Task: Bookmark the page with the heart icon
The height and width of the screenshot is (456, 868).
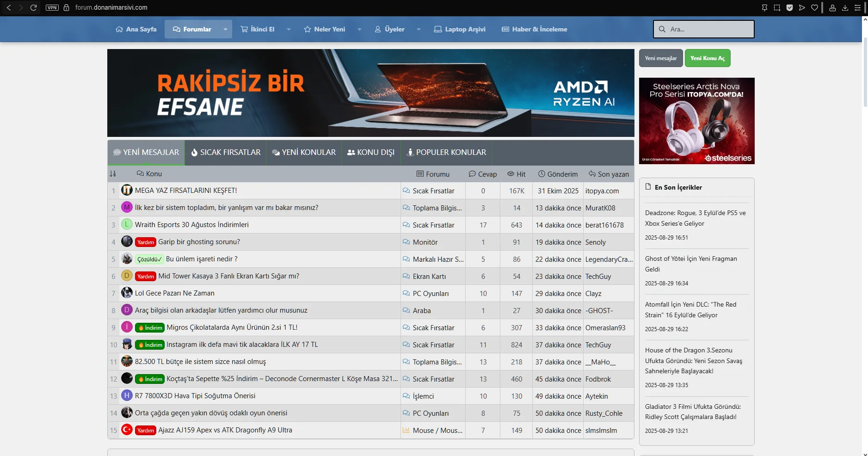Action: [x=814, y=7]
